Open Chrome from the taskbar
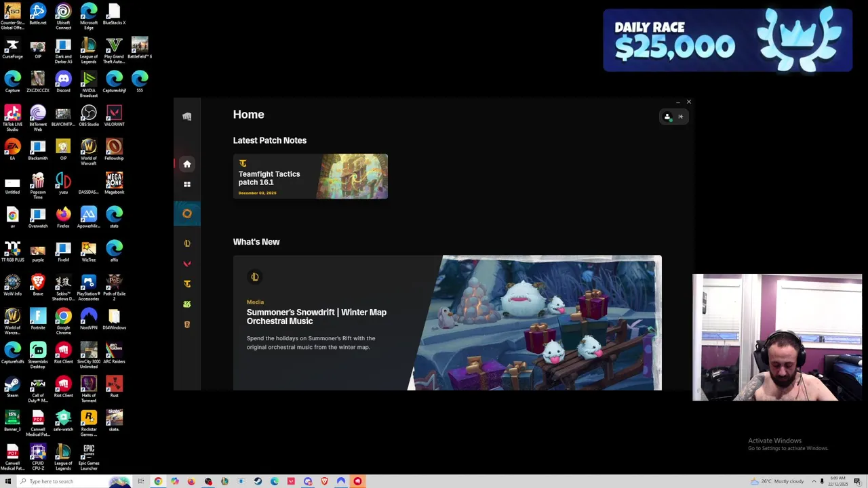 [x=158, y=481]
